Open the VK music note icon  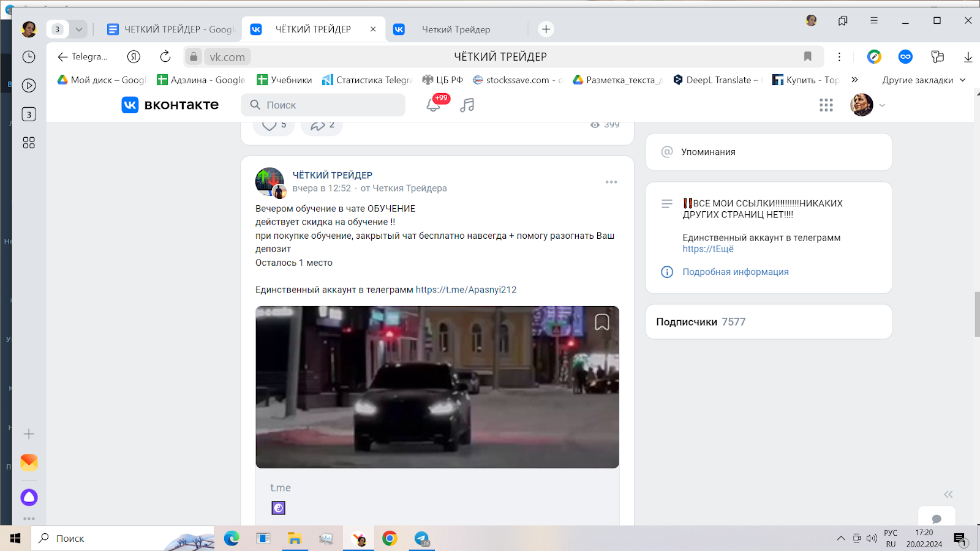click(467, 105)
